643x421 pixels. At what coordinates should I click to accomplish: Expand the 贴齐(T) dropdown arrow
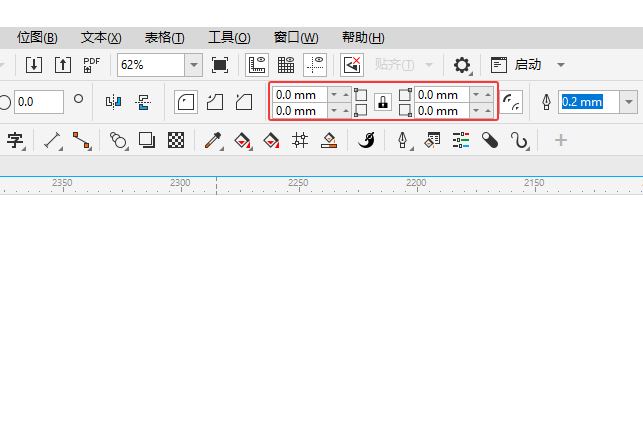point(429,65)
